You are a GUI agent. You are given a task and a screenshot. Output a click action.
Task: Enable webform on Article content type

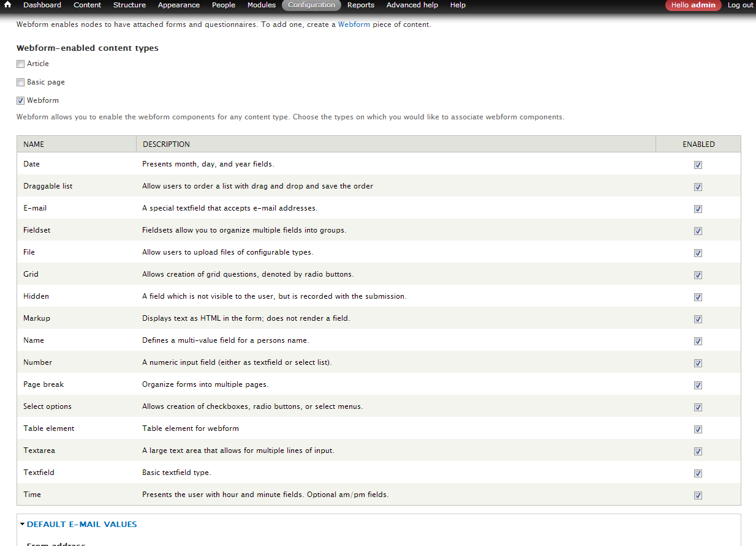click(21, 64)
